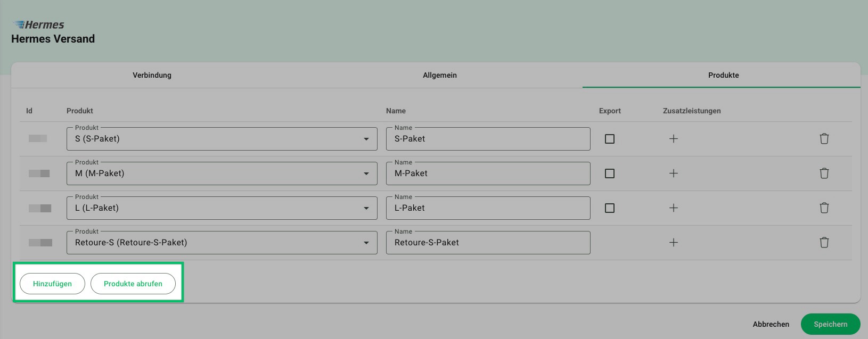Toggle the Export checkbox for M-Paket
The height and width of the screenshot is (339, 868).
[x=610, y=173]
